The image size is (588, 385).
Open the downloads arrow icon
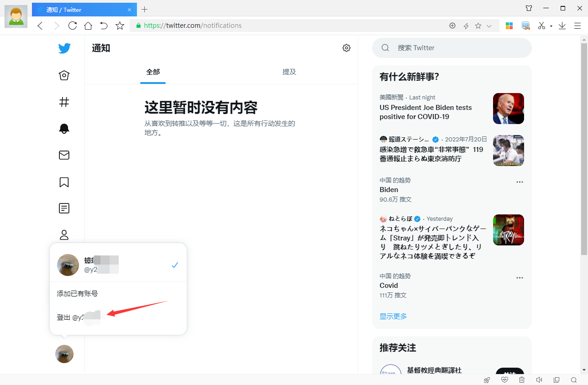pos(562,26)
